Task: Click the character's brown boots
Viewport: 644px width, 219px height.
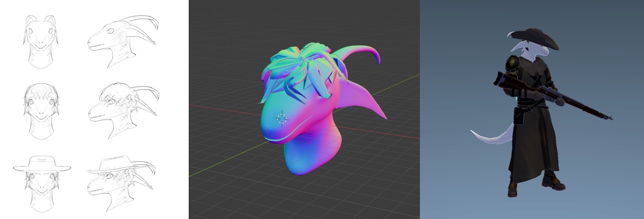Action: coord(553,182)
